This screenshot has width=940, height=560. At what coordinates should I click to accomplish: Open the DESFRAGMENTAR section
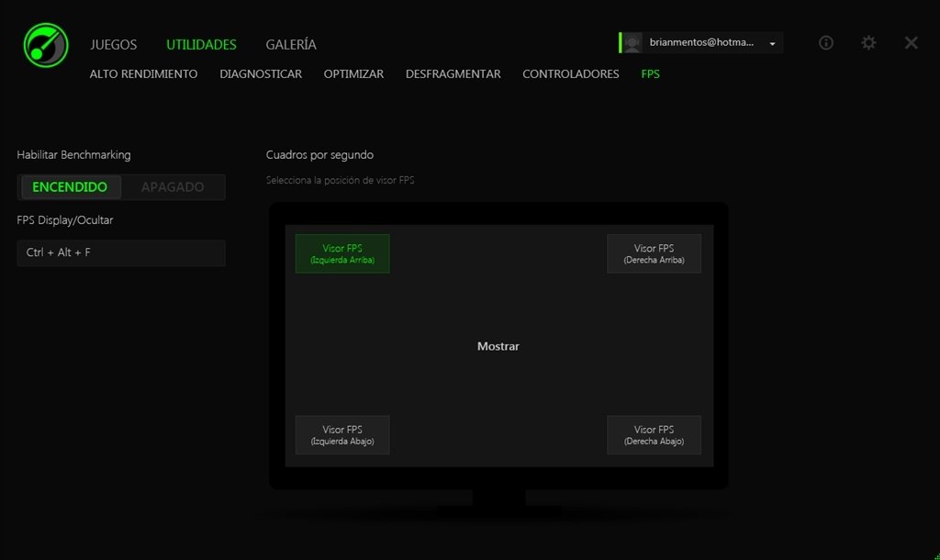[x=453, y=73]
